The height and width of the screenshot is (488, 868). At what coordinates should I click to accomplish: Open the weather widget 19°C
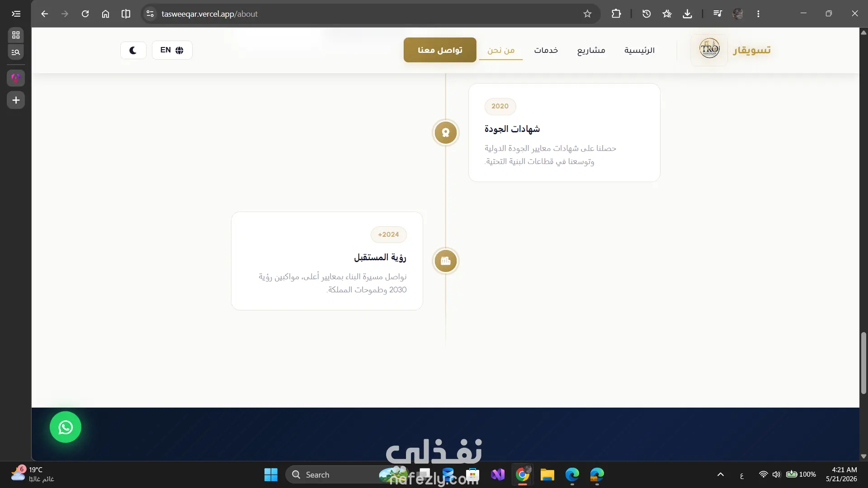pyautogui.click(x=33, y=474)
